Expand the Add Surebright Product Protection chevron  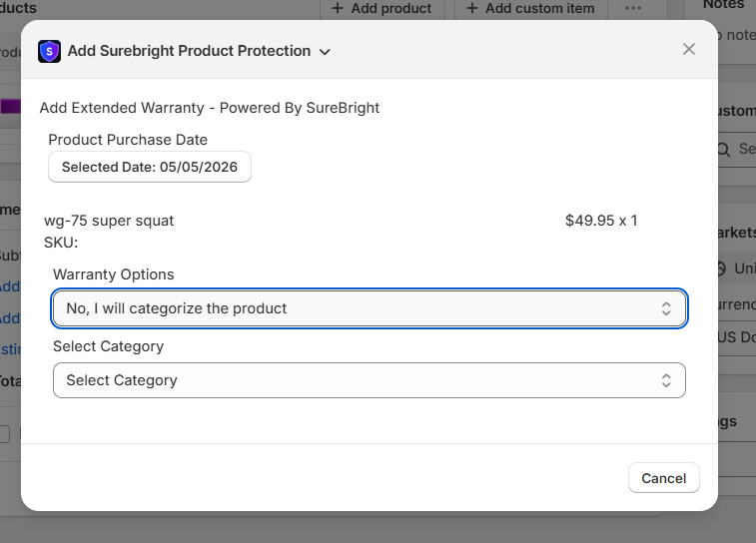click(325, 52)
